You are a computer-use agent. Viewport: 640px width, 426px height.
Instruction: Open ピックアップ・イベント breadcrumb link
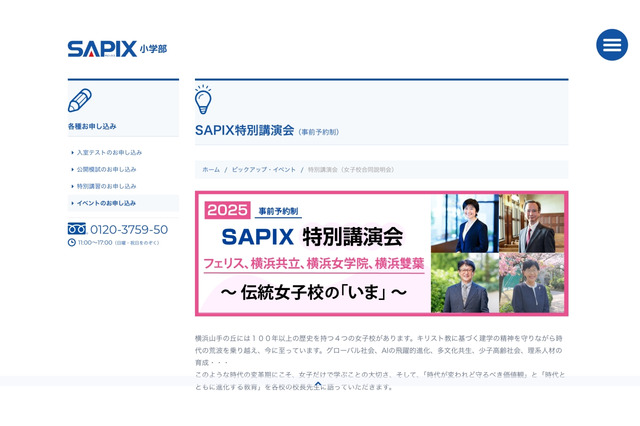(x=264, y=169)
